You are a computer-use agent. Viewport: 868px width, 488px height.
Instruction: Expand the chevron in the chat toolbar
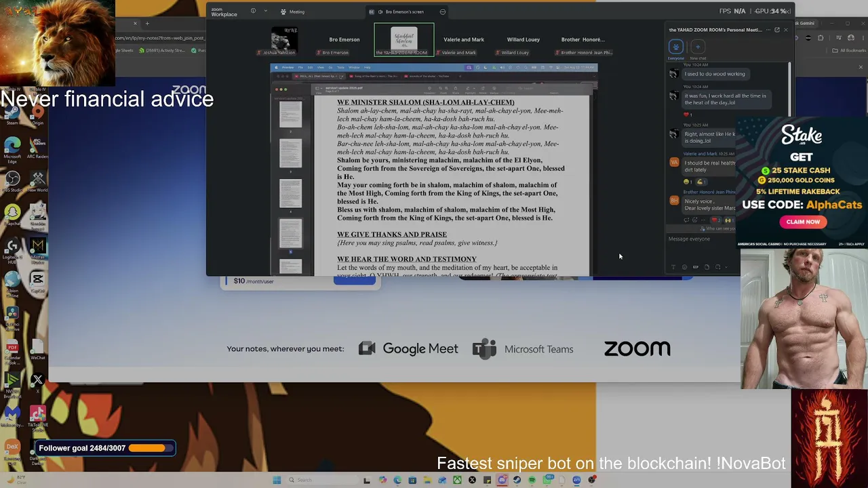pos(727,267)
